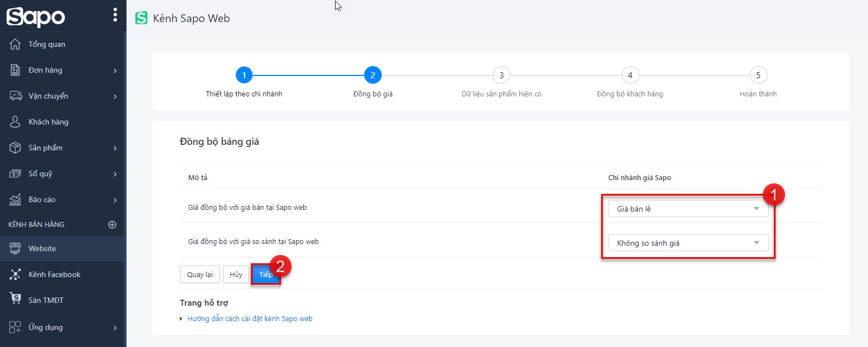This screenshot has height=347, width=868.
Task: Click the green Sapo Web channel icon
Action: [x=141, y=18]
